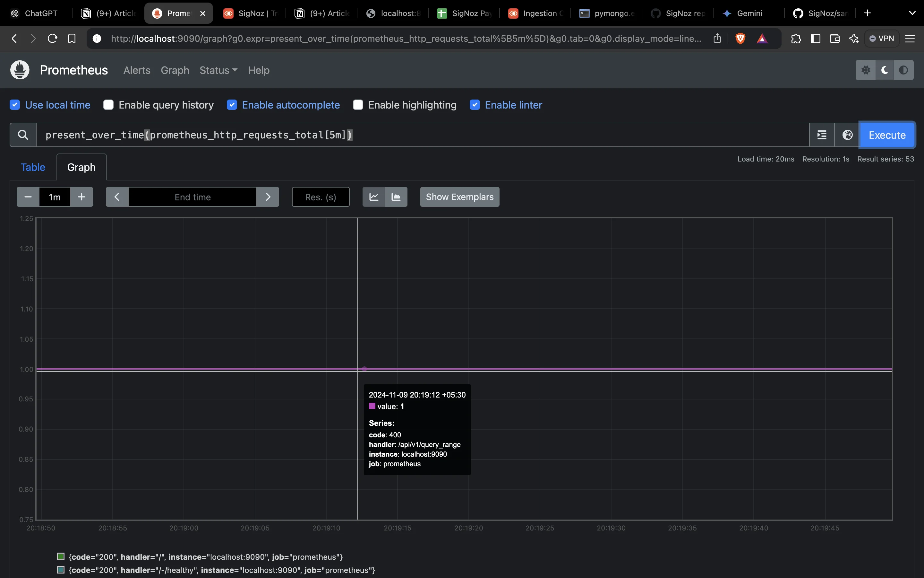Screen dimensions: 924x578
Task: Click the Res. (s) resolution field
Action: coord(321,197)
